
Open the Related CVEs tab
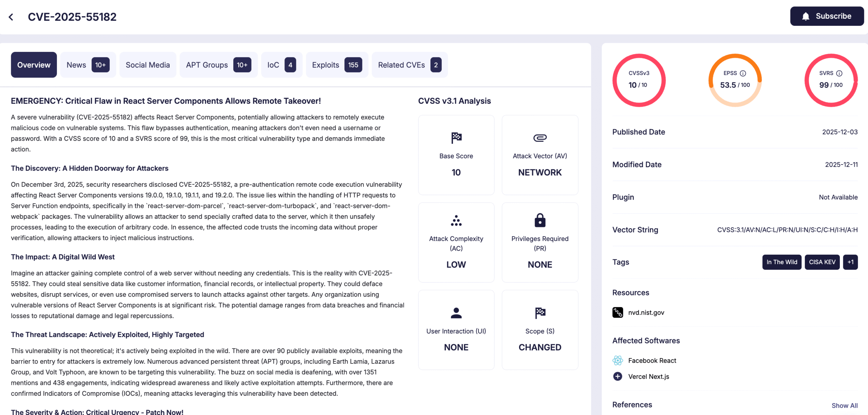(410, 65)
